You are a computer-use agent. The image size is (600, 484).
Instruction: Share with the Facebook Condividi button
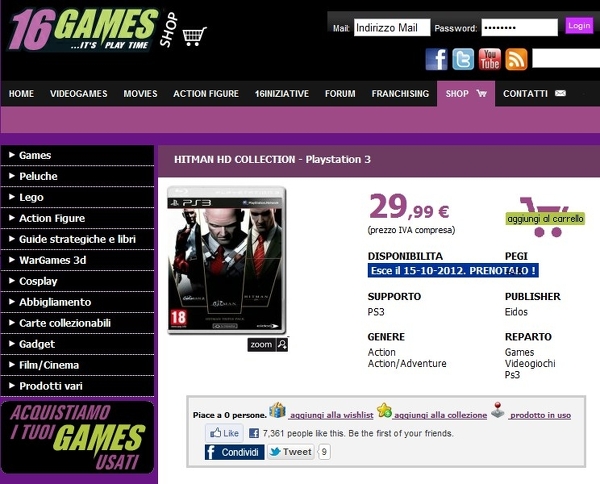(235, 452)
